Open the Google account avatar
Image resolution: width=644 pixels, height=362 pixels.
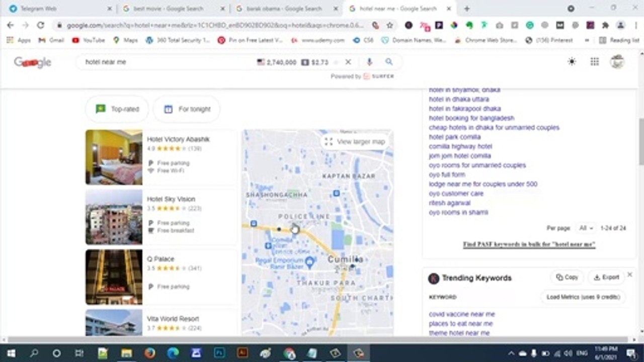[617, 61]
